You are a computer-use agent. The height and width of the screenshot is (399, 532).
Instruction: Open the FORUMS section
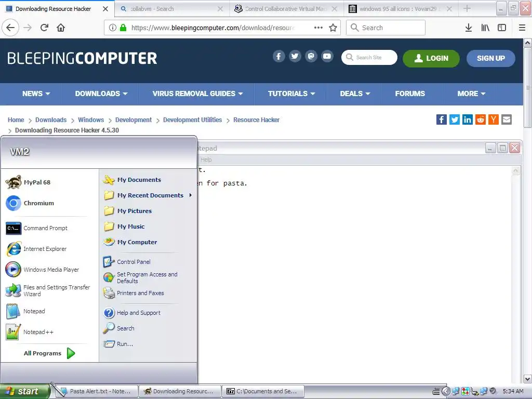coord(410,94)
